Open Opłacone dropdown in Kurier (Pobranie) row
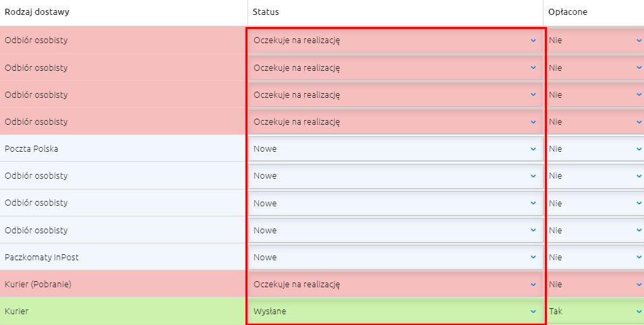 595,285
